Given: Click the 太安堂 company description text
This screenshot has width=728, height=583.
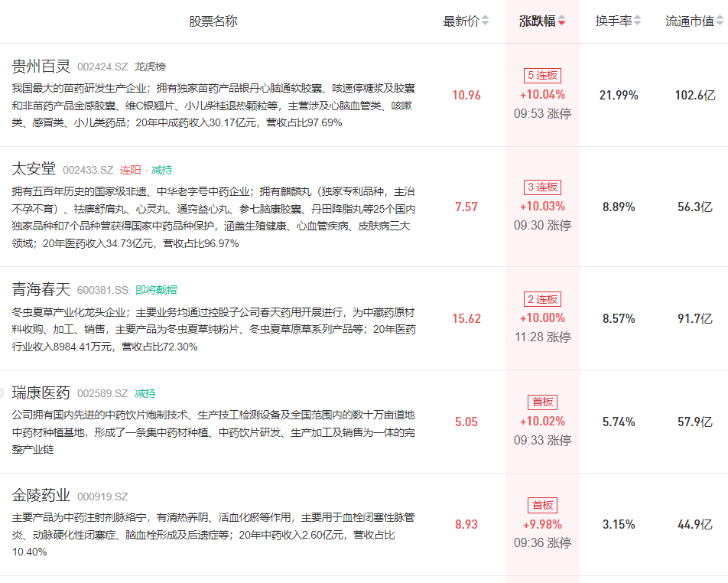Looking at the screenshot, I should pos(213,217).
